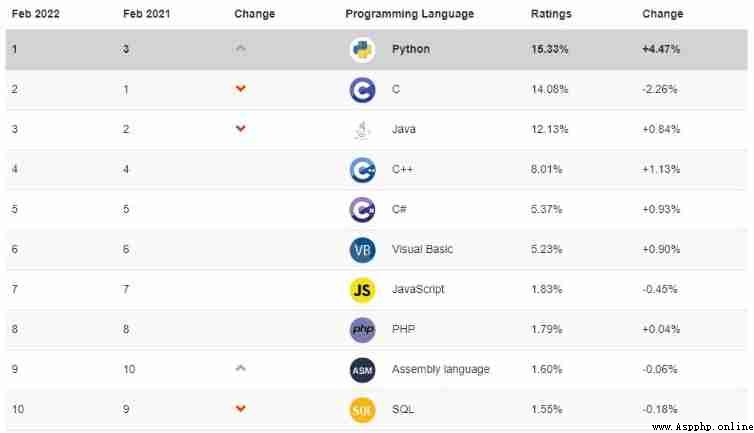Viewport: 754px width, 433px height.
Task: Click the C# logo icon
Action: coord(362,210)
